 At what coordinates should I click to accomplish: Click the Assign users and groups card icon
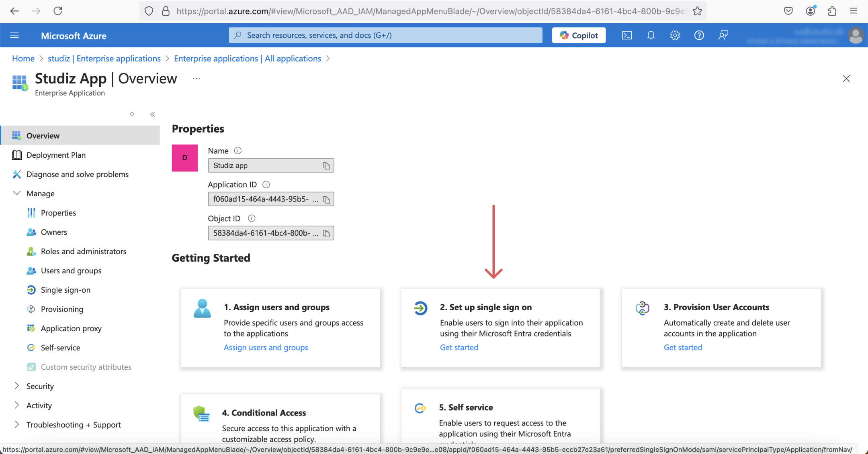202,308
